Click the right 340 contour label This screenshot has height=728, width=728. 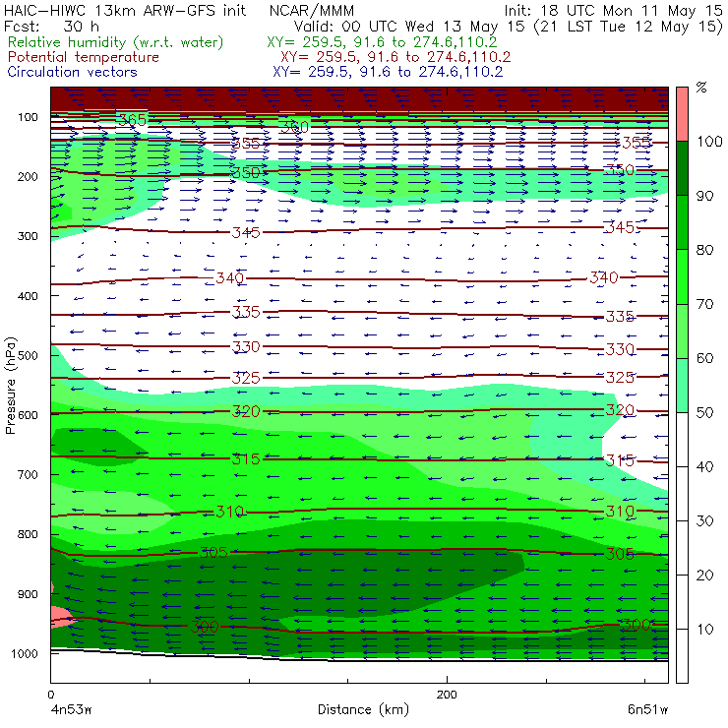pyautogui.click(x=604, y=277)
